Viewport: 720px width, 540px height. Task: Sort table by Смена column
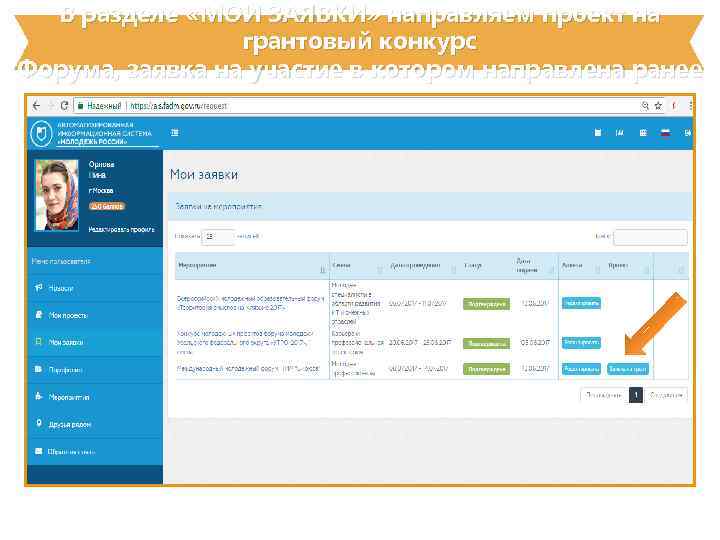click(x=357, y=265)
